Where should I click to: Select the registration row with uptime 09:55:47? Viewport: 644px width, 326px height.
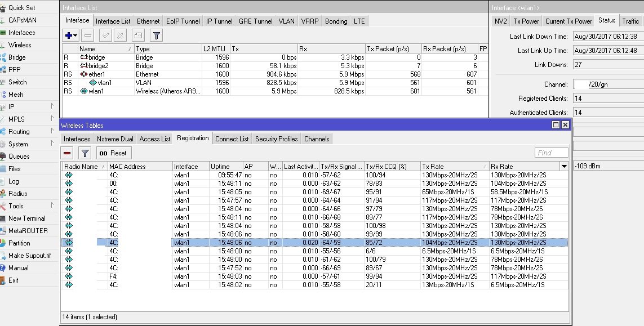click(x=315, y=175)
